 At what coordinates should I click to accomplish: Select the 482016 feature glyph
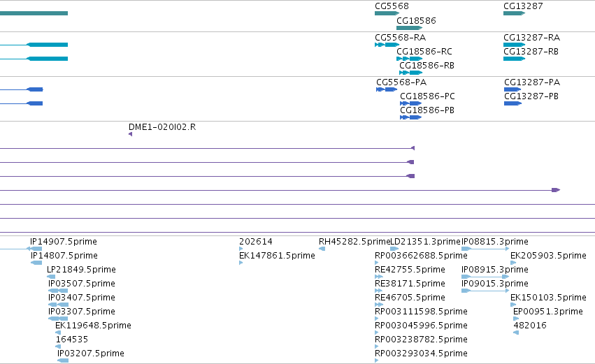tap(516, 333)
